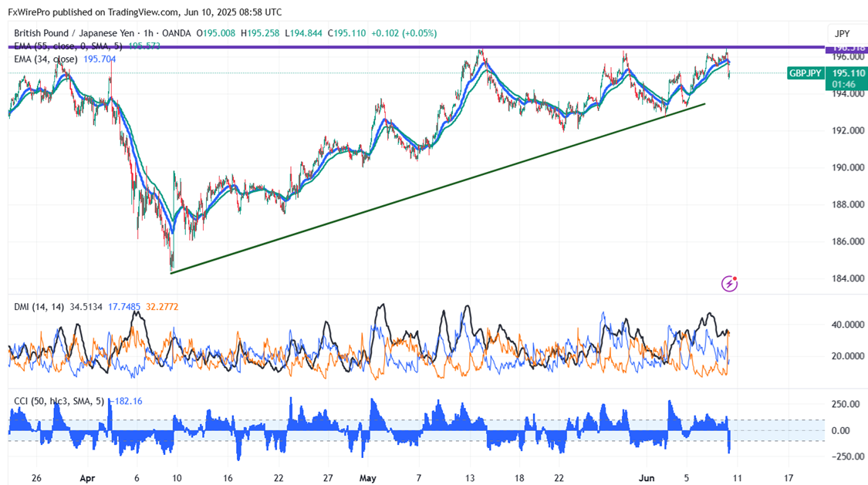Click the H195.258 high value
This screenshot has width=868, height=485.
(260, 33)
